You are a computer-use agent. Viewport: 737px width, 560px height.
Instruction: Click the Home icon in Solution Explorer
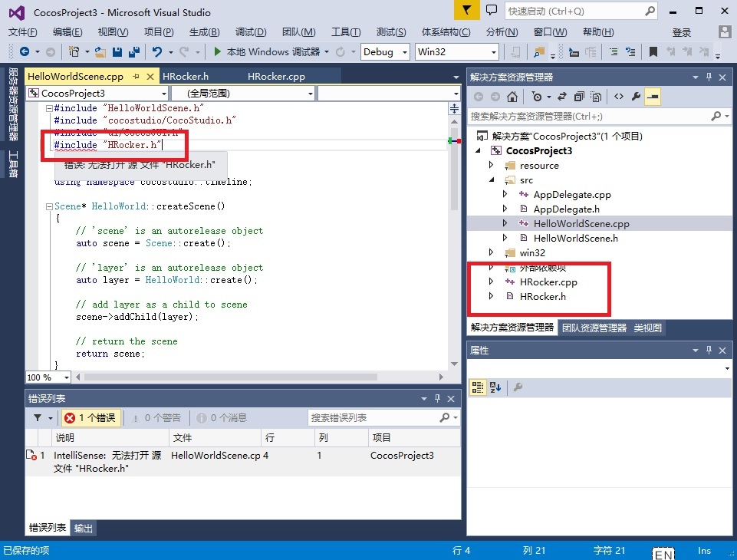(x=512, y=97)
